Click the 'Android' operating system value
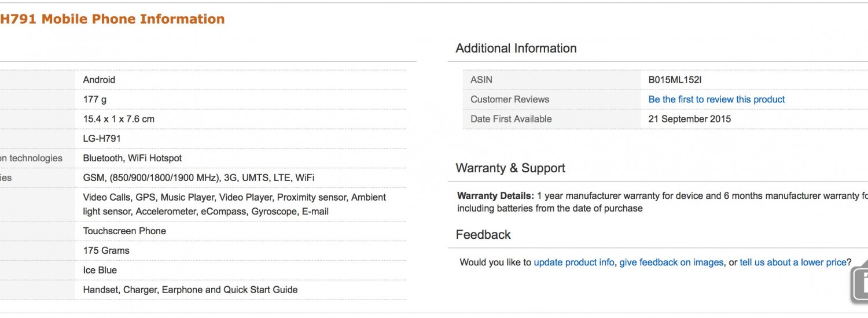 (x=99, y=80)
